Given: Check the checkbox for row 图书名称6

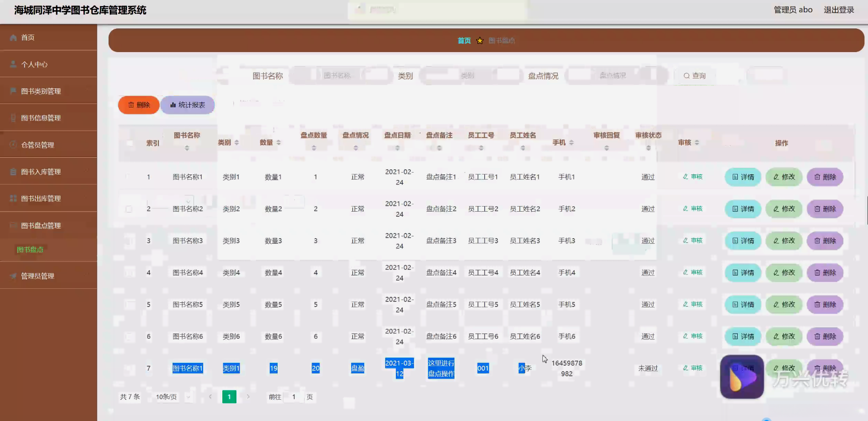Looking at the screenshot, I should [x=129, y=336].
